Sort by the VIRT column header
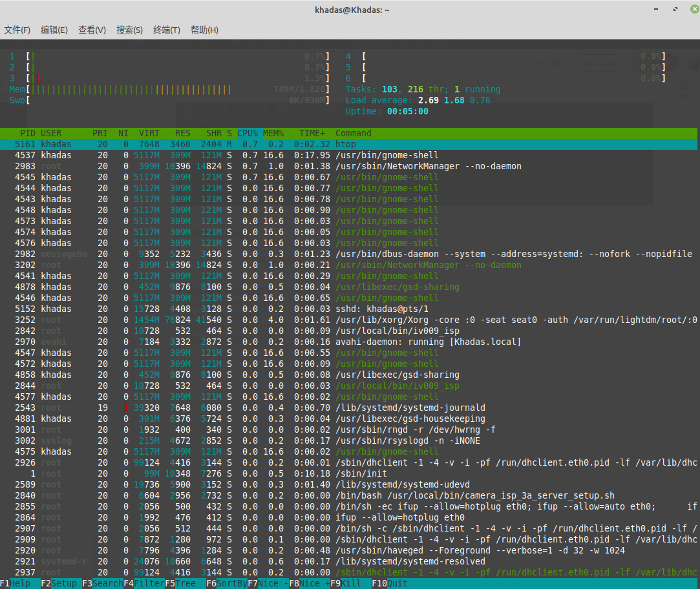700x589 pixels. tap(149, 134)
